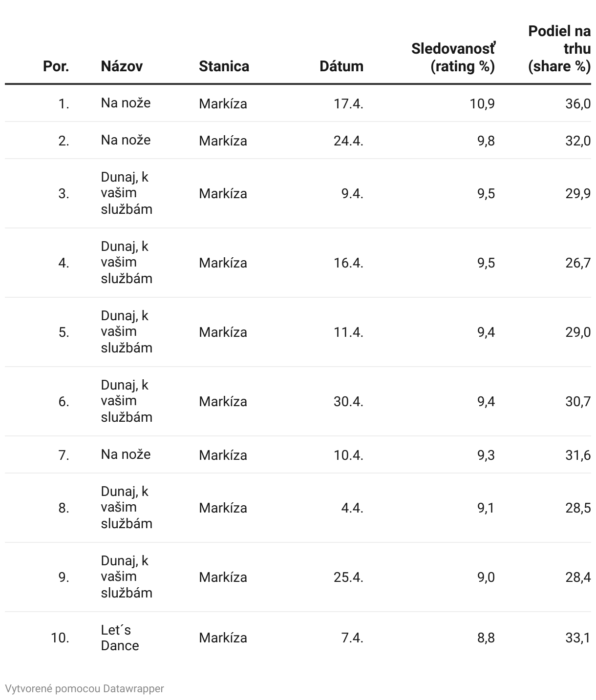Image resolution: width=596 pixels, height=700 pixels.
Task: Click the 30.4. date cell
Action: (x=348, y=401)
